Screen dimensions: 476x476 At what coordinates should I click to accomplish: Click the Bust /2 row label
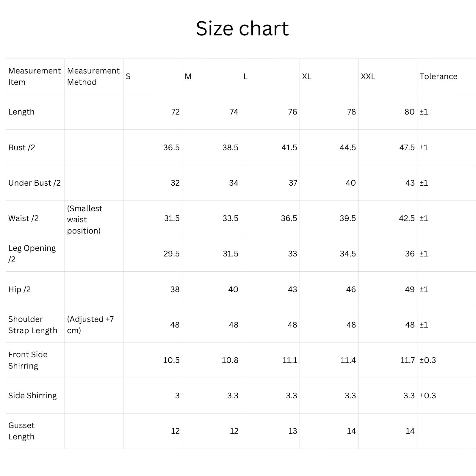click(22, 148)
